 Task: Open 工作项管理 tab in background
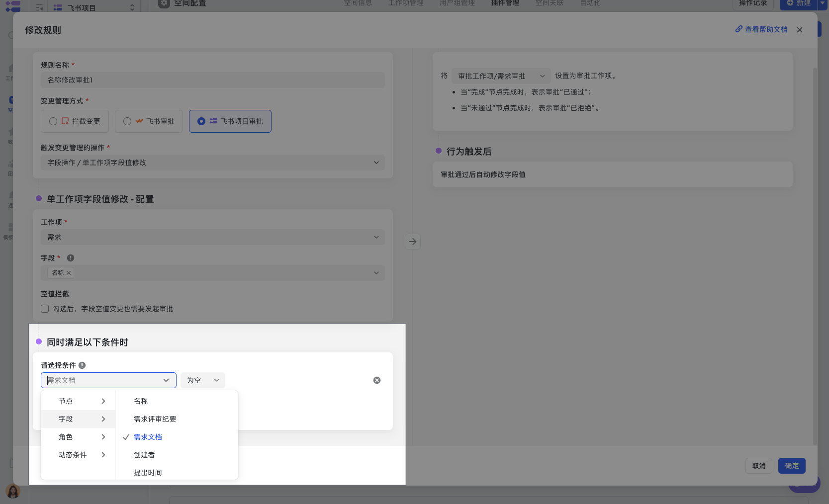pyautogui.click(x=406, y=3)
